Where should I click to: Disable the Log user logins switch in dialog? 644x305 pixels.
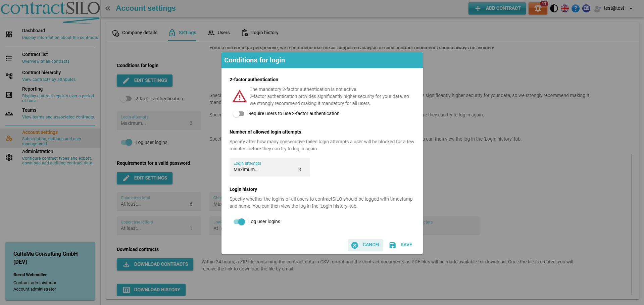click(239, 221)
